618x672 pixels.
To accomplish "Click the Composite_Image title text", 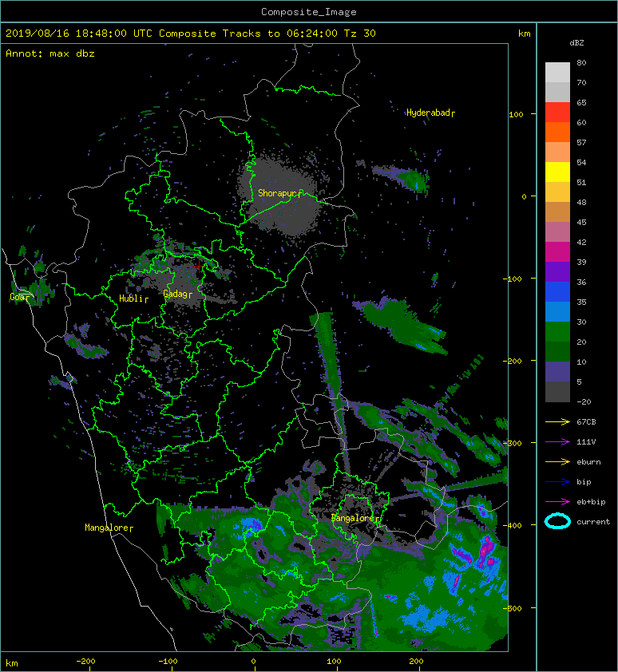I will [x=309, y=12].
